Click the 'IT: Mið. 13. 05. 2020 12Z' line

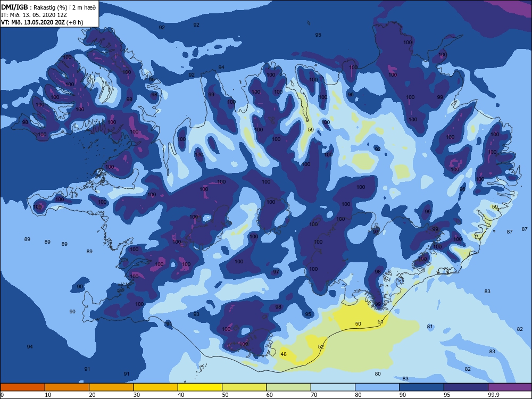pyautogui.click(x=34, y=15)
